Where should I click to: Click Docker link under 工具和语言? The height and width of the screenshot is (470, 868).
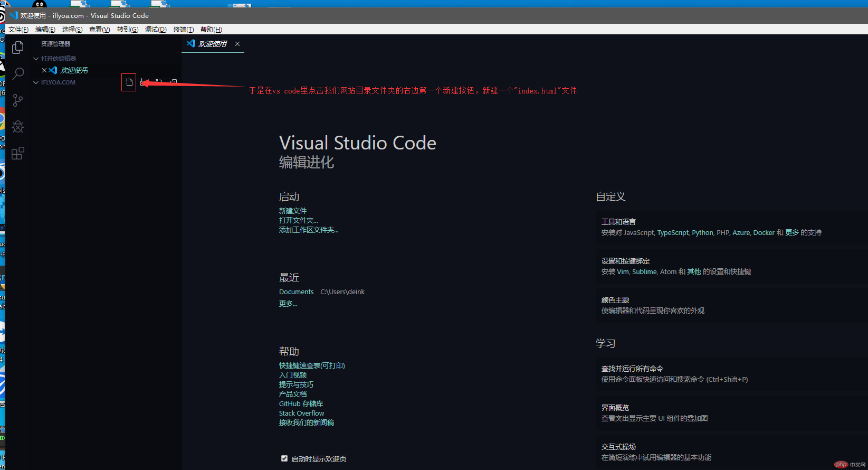(764, 232)
